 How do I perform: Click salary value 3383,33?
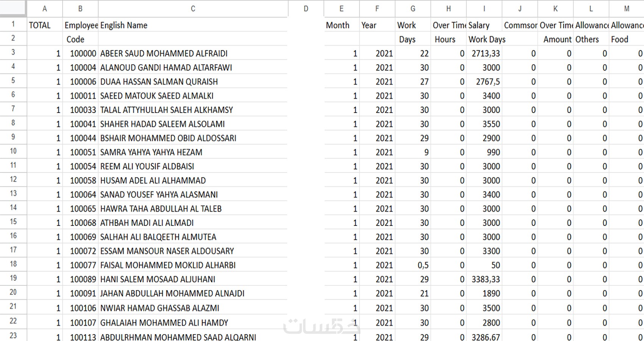point(486,279)
